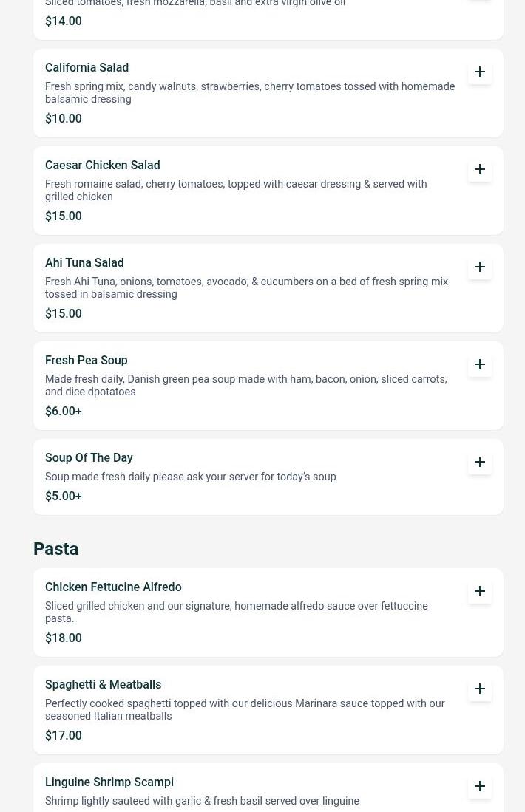Click plus icon for Linguine Shrimp Scampi
The image size is (525, 812).
click(480, 786)
